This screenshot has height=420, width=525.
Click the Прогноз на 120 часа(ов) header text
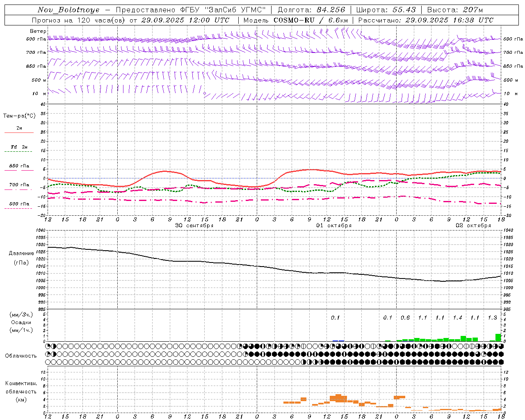click(x=78, y=20)
